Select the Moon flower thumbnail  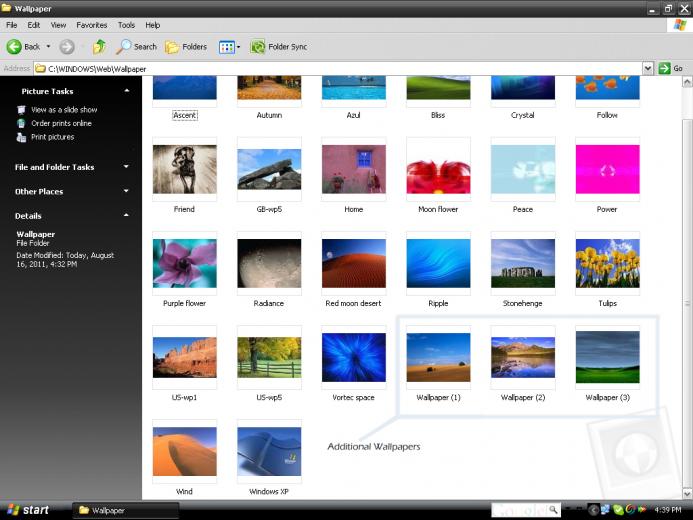coord(438,169)
